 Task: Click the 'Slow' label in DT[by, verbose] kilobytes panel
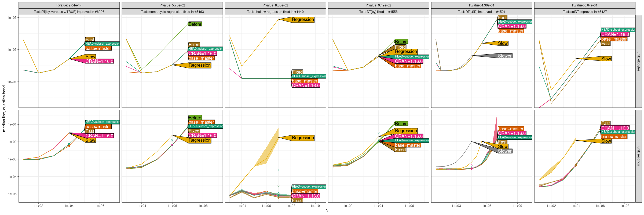tap(90, 57)
